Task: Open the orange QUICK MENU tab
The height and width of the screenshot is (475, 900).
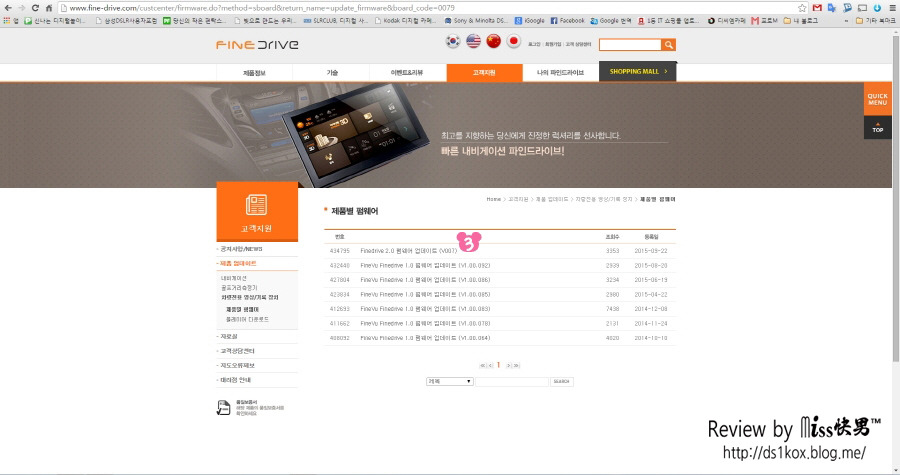Action: 878,99
